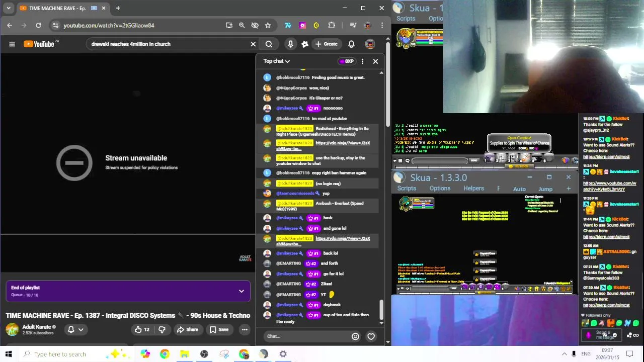Click the address bar URL

click(x=109, y=25)
